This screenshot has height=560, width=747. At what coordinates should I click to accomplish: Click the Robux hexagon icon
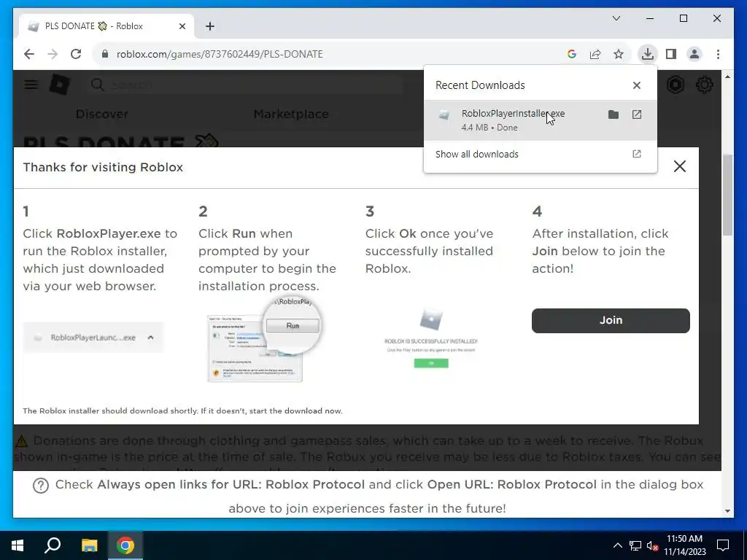(676, 85)
